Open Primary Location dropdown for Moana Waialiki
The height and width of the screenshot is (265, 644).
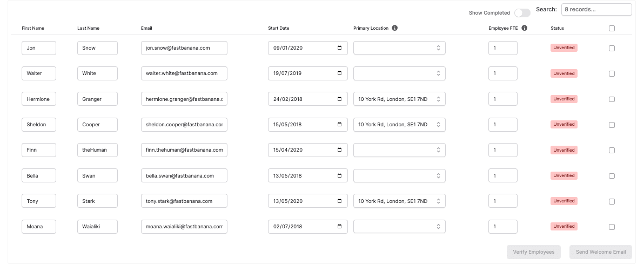[x=399, y=227]
